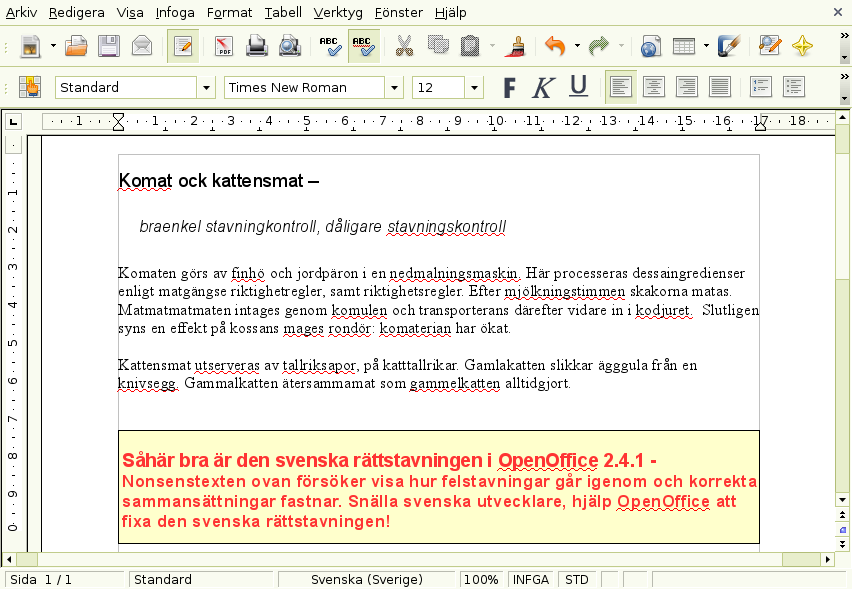852x589 pixels.
Task: Start the spelling and grammar check
Action: point(330,46)
